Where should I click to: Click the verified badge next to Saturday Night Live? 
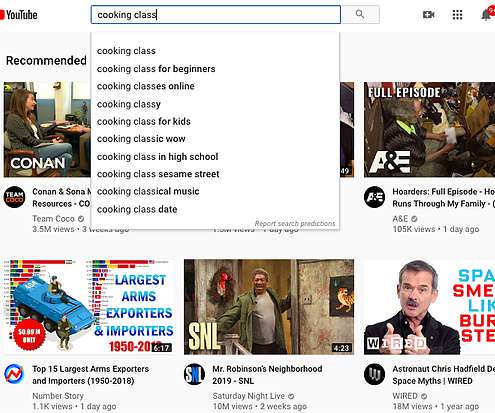pos(291,396)
